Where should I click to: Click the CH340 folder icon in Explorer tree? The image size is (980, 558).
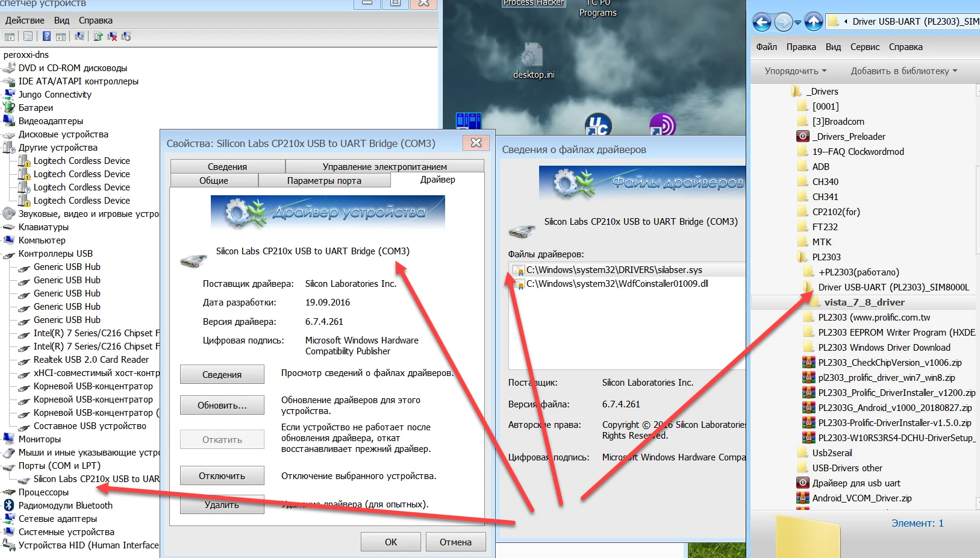pyautogui.click(x=802, y=182)
